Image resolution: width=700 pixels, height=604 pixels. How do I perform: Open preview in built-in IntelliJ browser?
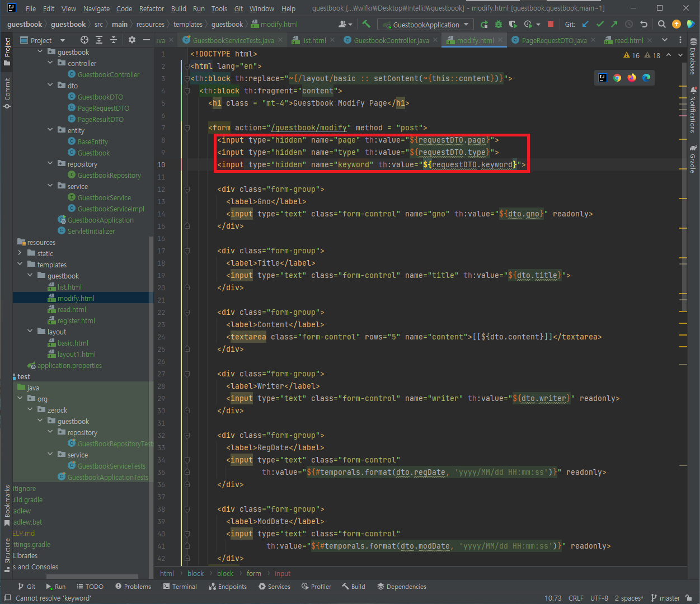pos(603,78)
